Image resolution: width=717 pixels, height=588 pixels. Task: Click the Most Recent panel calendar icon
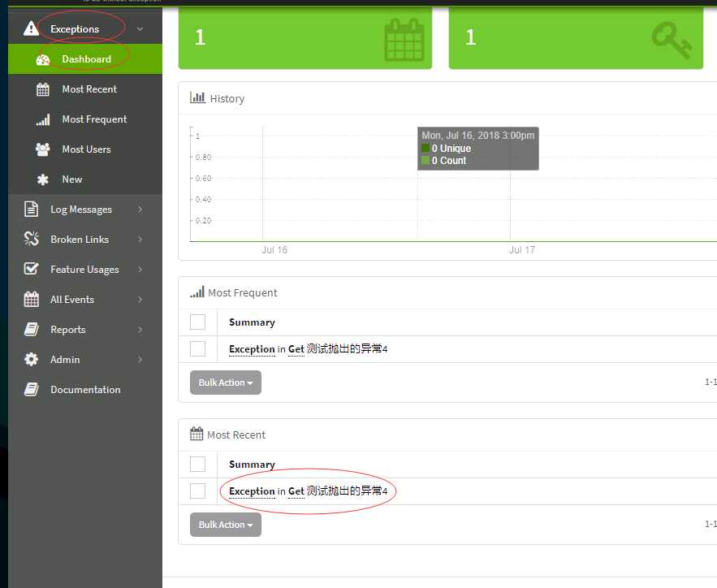click(x=197, y=434)
